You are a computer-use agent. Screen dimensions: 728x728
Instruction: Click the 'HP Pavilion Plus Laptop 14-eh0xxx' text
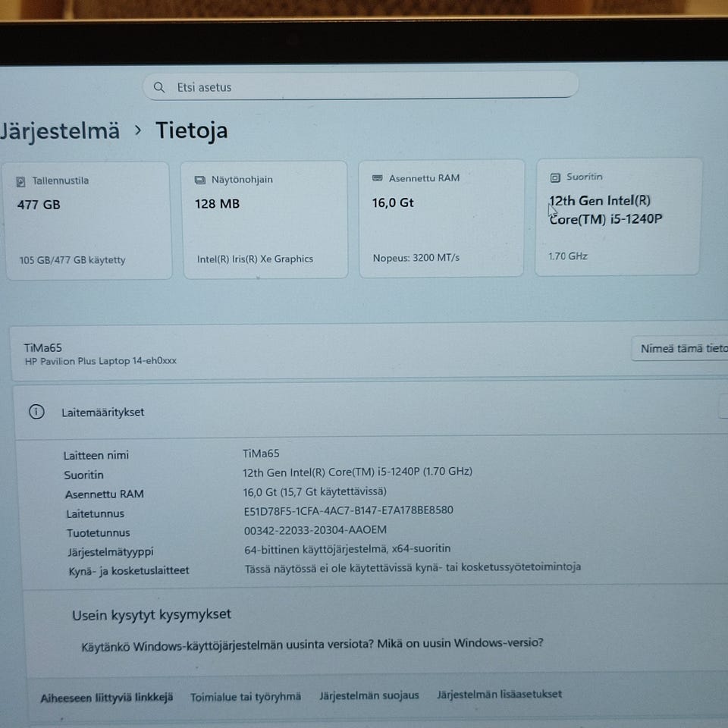coord(101,361)
